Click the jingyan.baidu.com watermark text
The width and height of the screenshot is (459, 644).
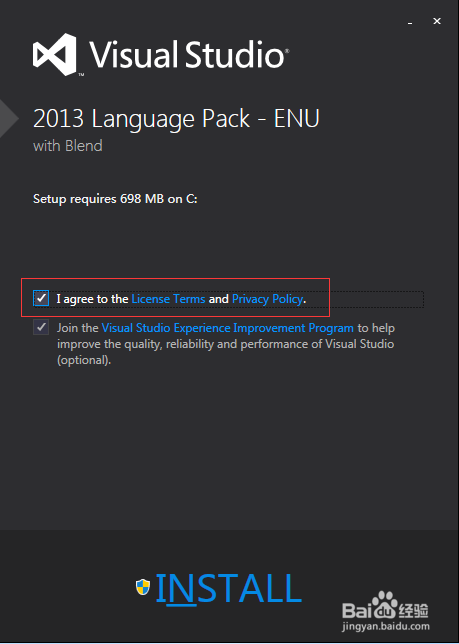click(x=386, y=626)
